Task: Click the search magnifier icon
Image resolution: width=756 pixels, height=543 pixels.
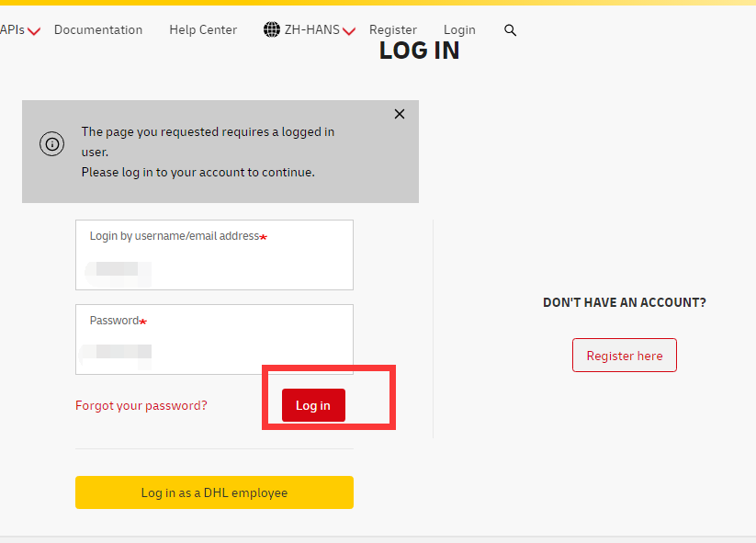Action: 511,30
